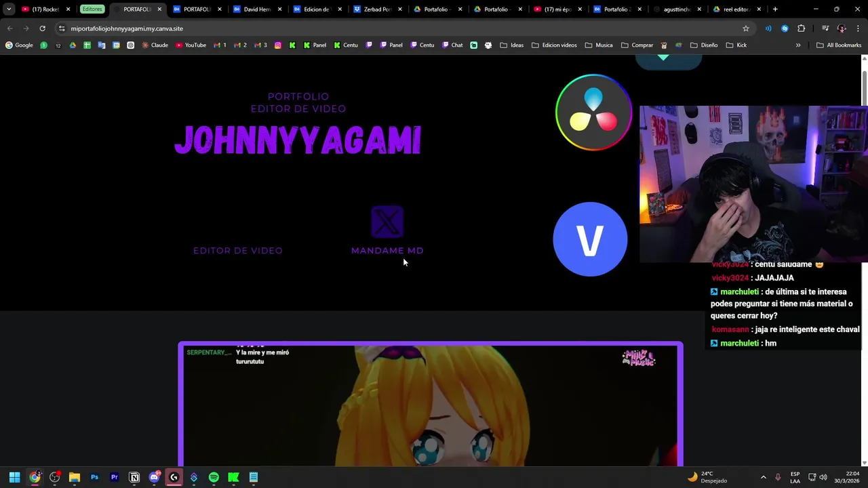868x488 pixels.
Task: Open the taskbar volume control
Action: [823, 477]
